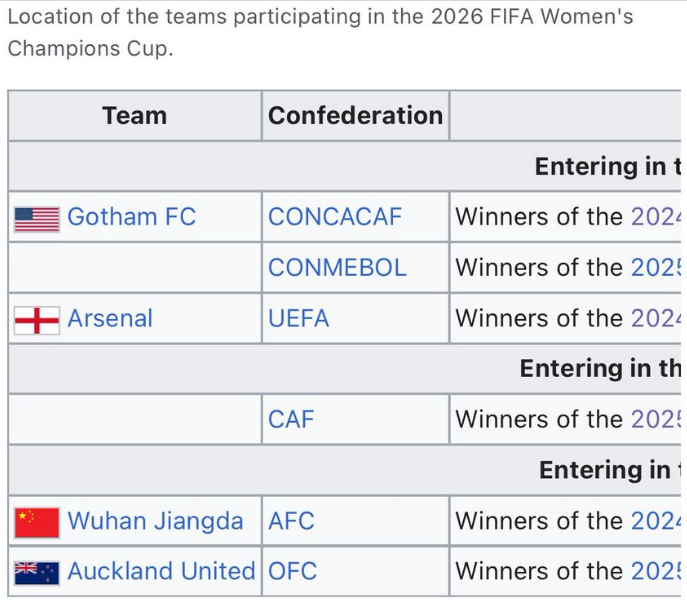687x605 pixels.
Task: Click the Team column header
Action: pyautogui.click(x=135, y=116)
